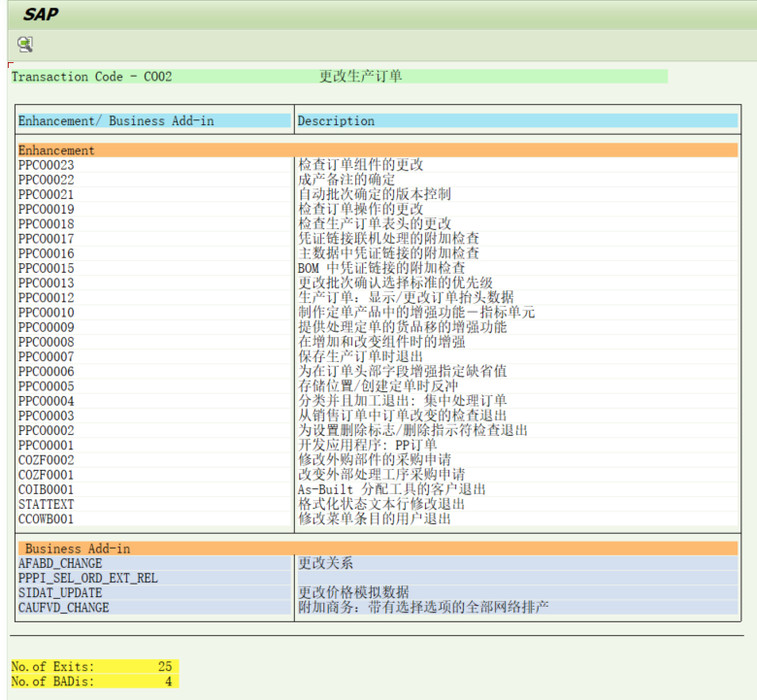
Task: Click the orange Enhancement section header
Action: 378,150
